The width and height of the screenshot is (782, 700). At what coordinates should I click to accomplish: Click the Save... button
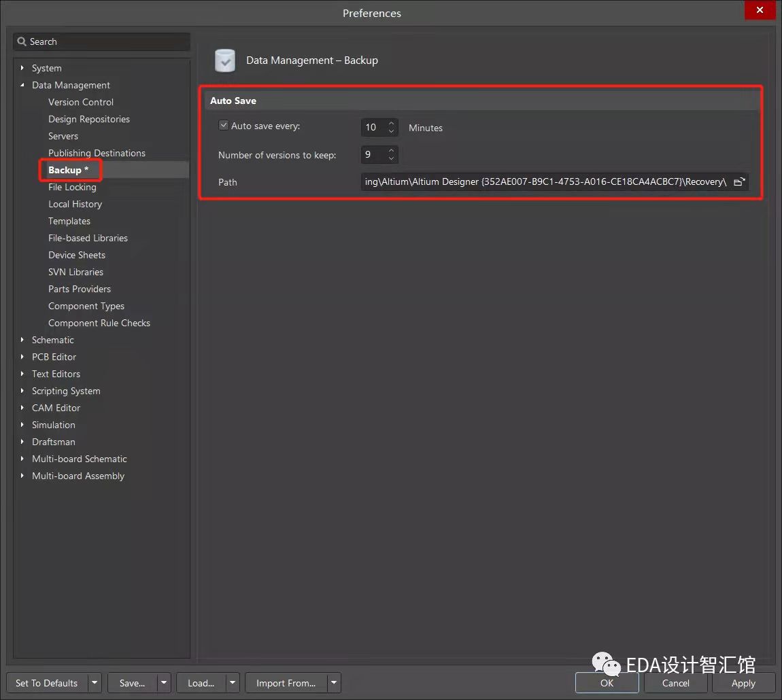pyautogui.click(x=132, y=682)
